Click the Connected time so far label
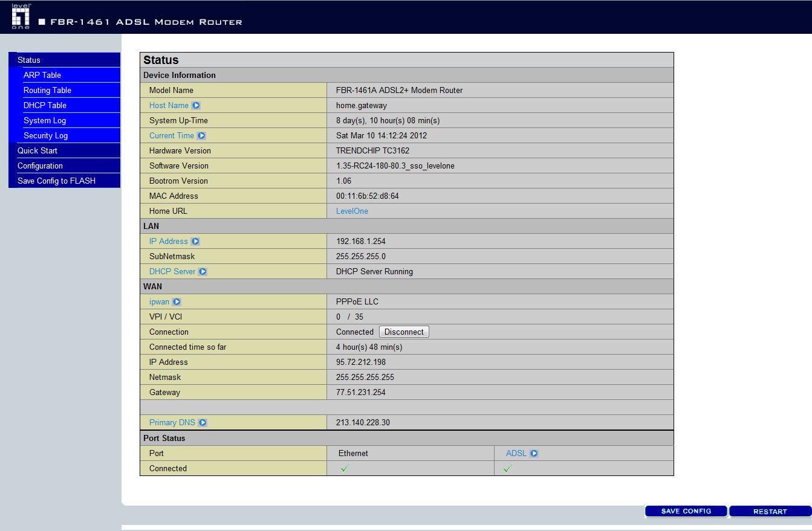This screenshot has height=531, width=812. (188, 347)
